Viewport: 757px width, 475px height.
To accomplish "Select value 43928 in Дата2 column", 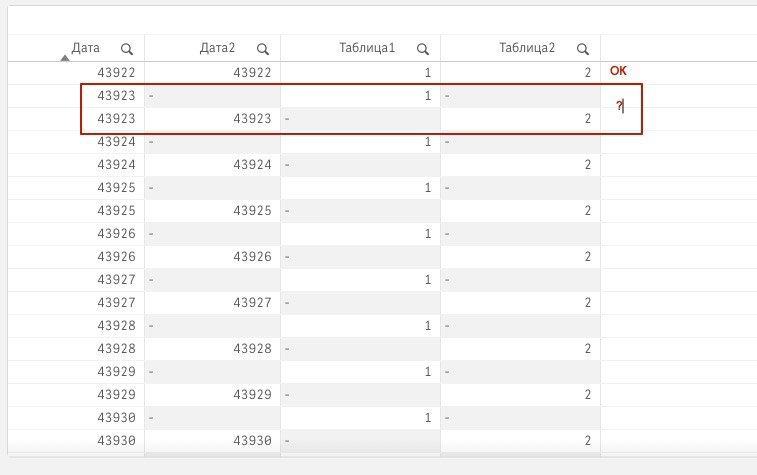I will [252, 349].
